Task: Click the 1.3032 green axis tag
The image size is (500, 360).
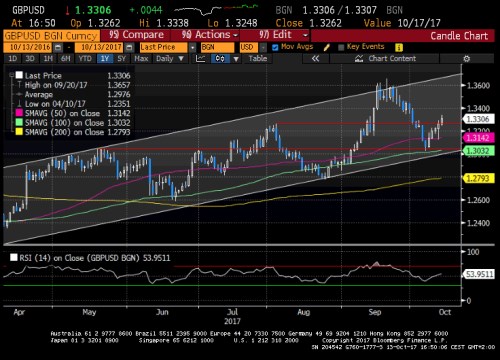Action: (x=478, y=151)
